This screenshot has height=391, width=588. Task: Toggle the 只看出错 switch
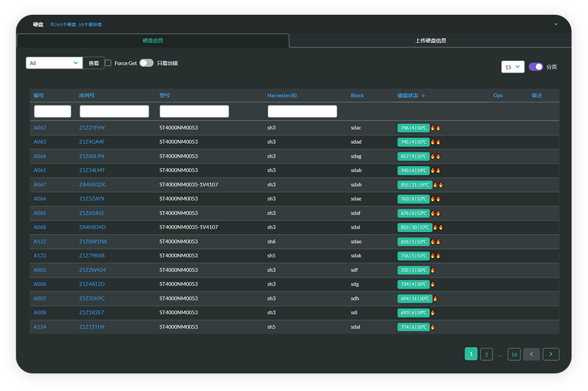pos(146,63)
